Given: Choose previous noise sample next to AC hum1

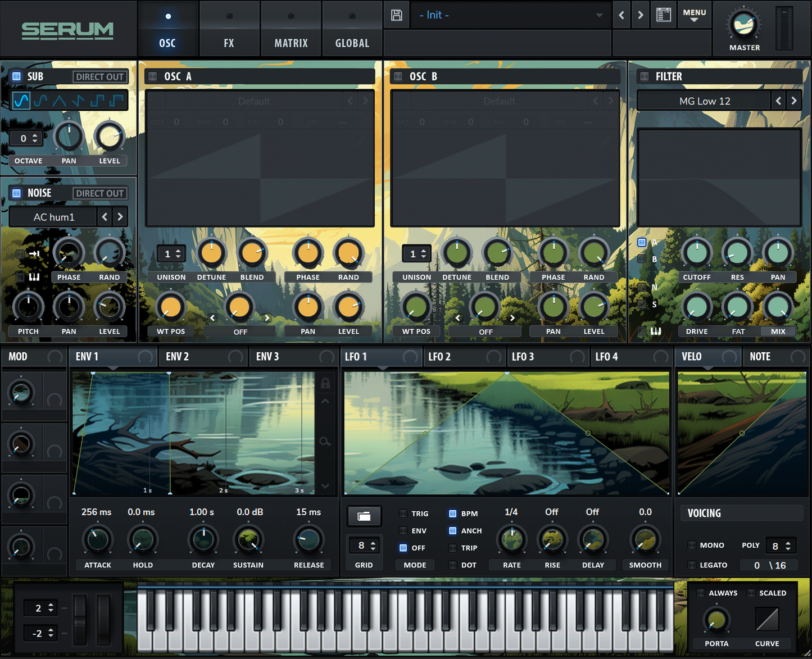Looking at the screenshot, I should click(x=105, y=217).
